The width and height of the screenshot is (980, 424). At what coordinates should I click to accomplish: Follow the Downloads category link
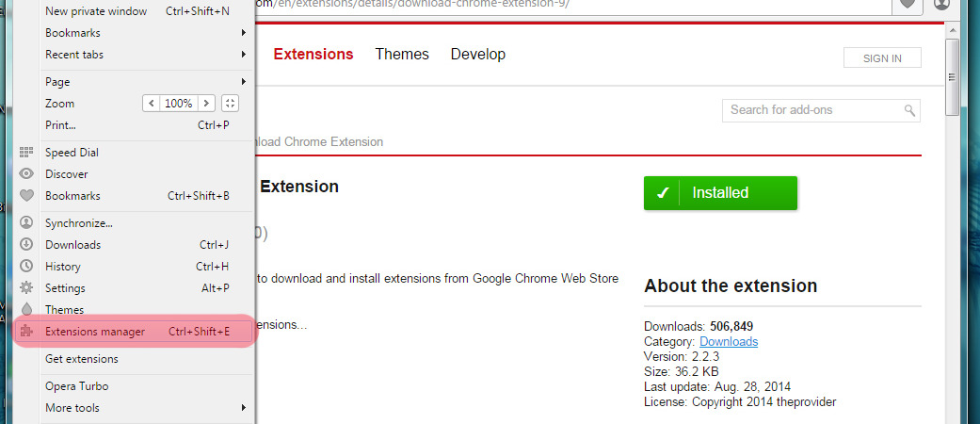coord(729,341)
